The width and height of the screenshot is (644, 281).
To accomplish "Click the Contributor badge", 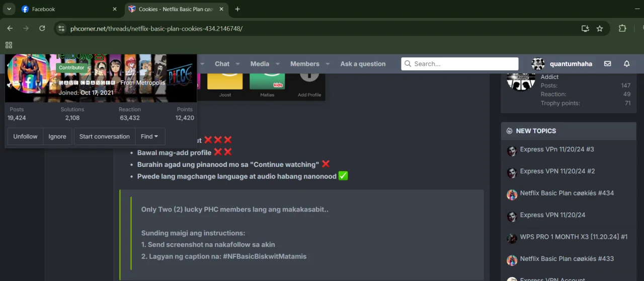I will tap(72, 68).
